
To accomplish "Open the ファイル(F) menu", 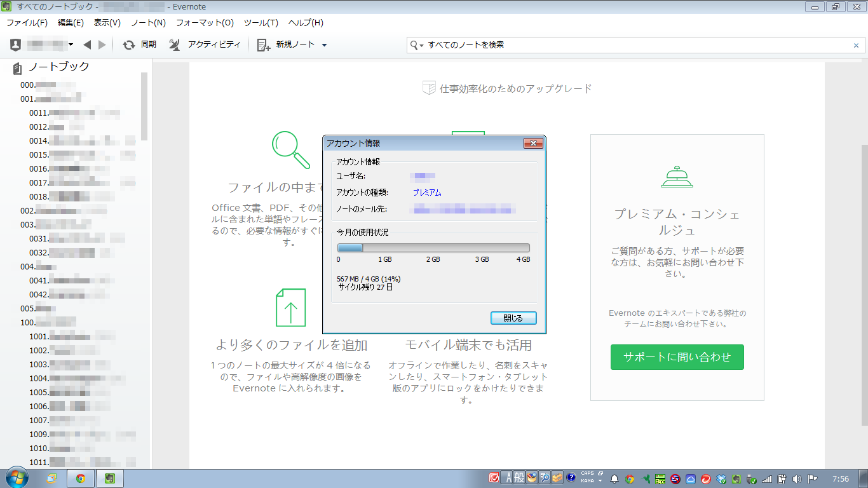I will pyautogui.click(x=27, y=23).
